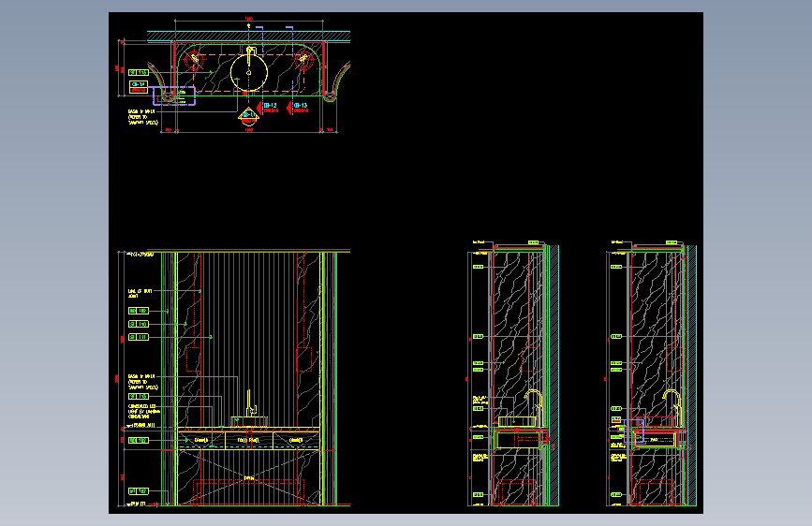Select the purple dashed detail box in plan view
This screenshot has width=812, height=526.
pos(174,95)
